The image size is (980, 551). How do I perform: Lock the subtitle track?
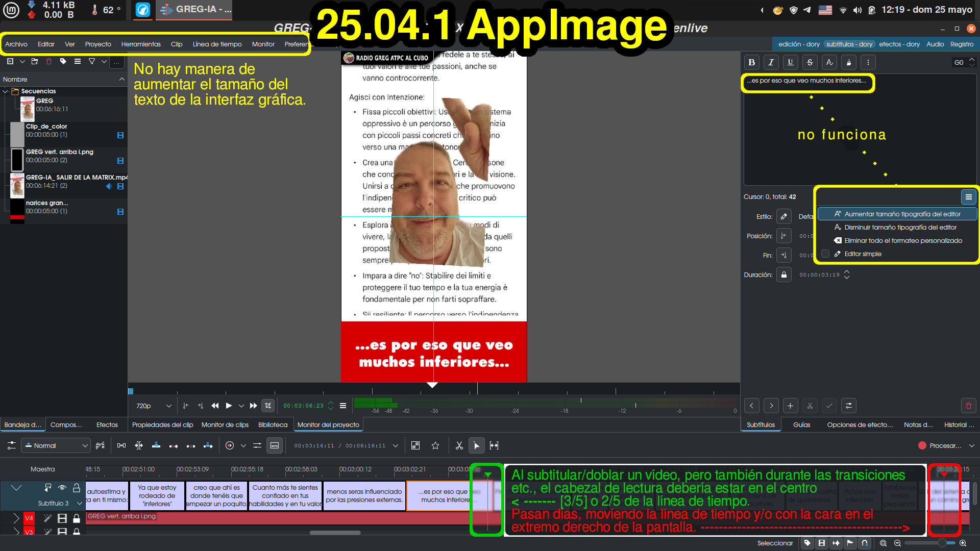tap(77, 487)
